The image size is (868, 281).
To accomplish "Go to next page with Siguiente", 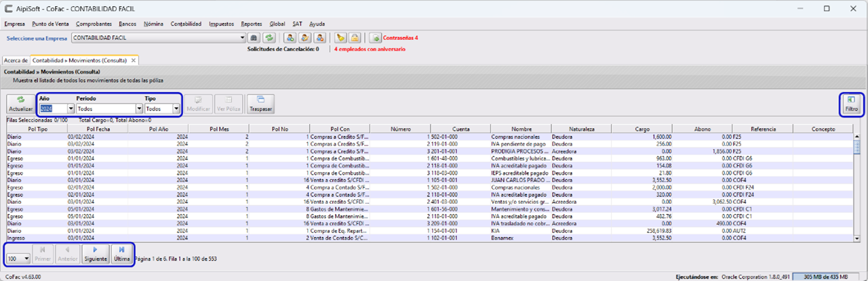I will click(x=96, y=254).
